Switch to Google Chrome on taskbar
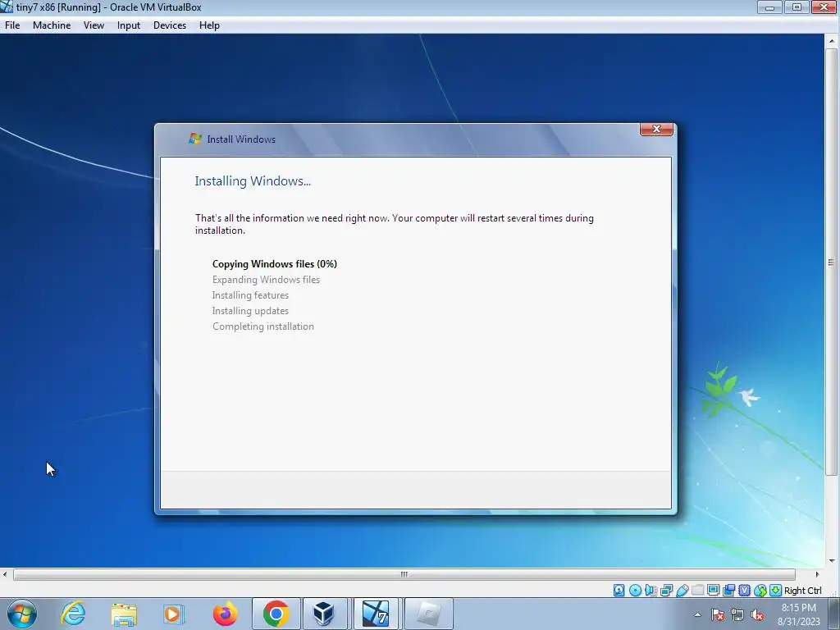The height and width of the screenshot is (630, 840). pyautogui.click(x=276, y=614)
